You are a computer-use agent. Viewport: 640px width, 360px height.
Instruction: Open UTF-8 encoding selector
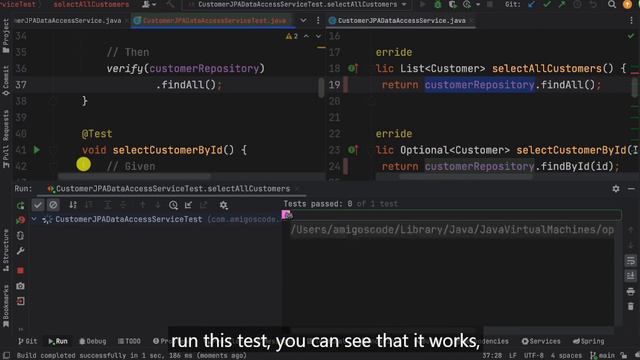[533, 356]
